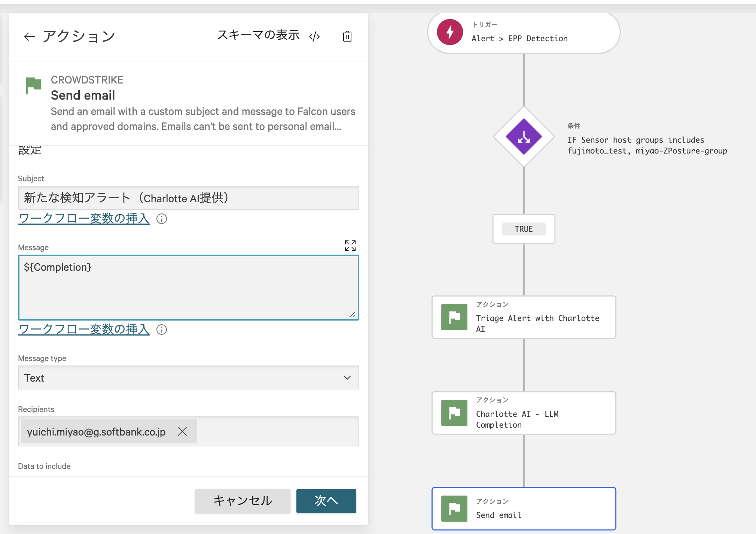Click the Data to include label
Screen dimensions: 756x534
[44, 466]
